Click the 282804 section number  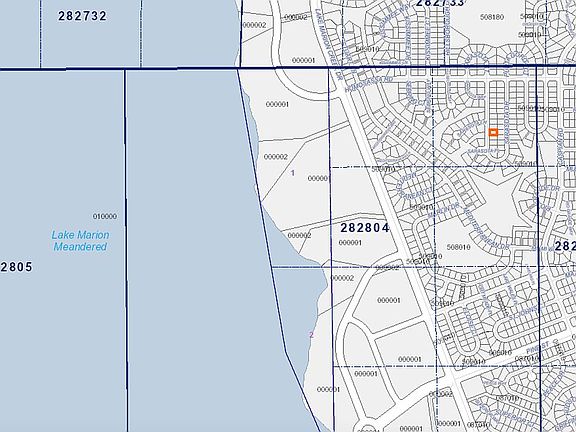[x=364, y=228]
